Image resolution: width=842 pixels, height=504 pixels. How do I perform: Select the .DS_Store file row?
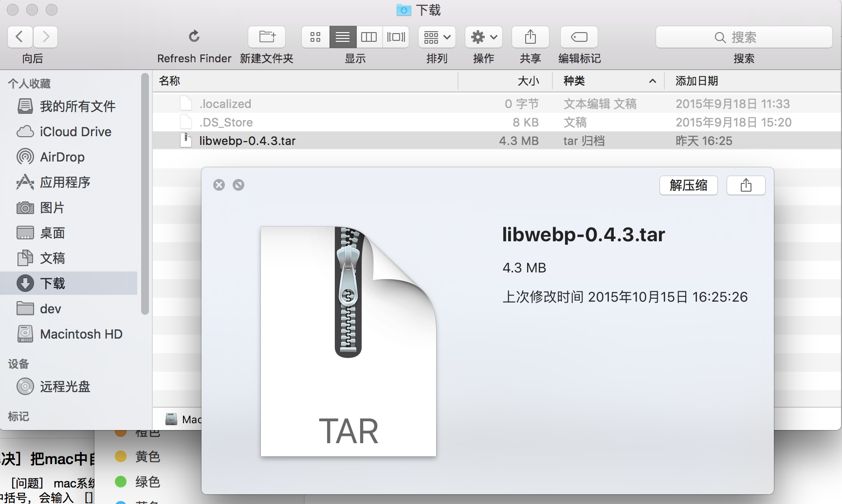coord(496,122)
